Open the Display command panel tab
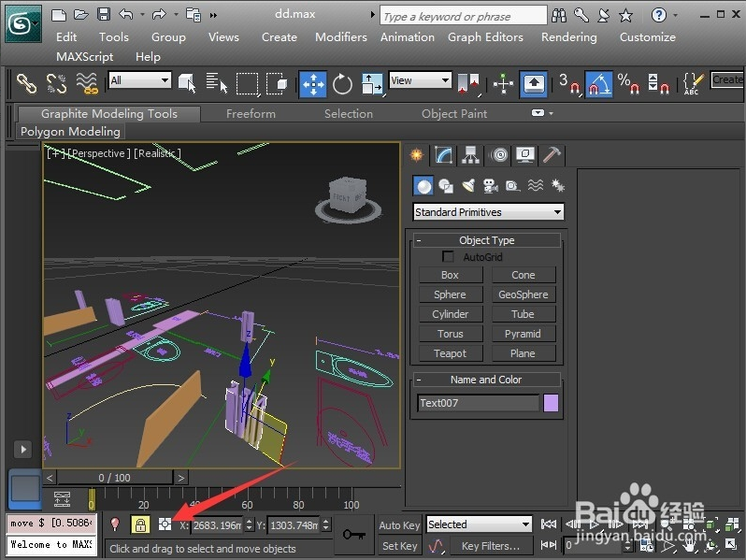 coord(525,155)
